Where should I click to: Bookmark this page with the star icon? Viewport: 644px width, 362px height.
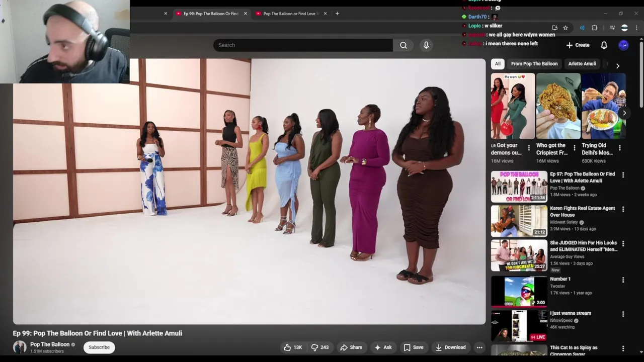point(566,28)
